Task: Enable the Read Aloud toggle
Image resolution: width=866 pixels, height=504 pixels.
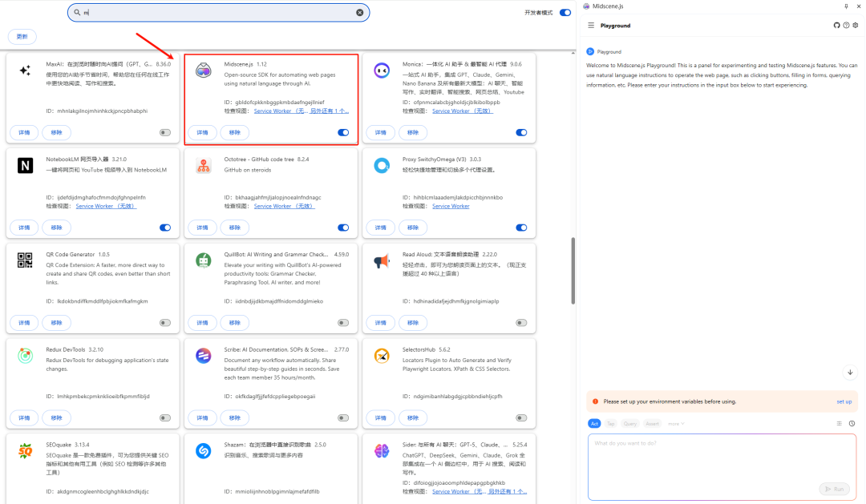Action: tap(521, 323)
